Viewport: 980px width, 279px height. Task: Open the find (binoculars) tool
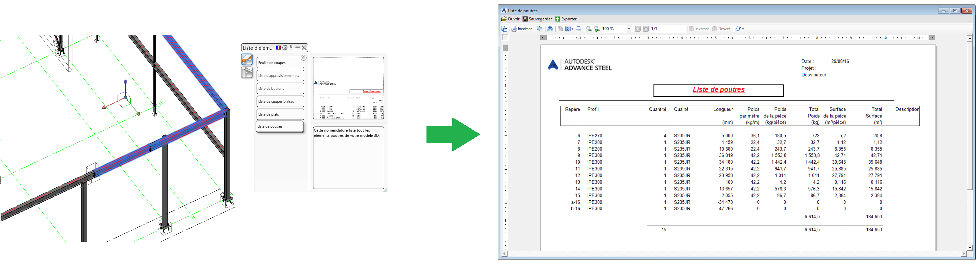(550, 29)
